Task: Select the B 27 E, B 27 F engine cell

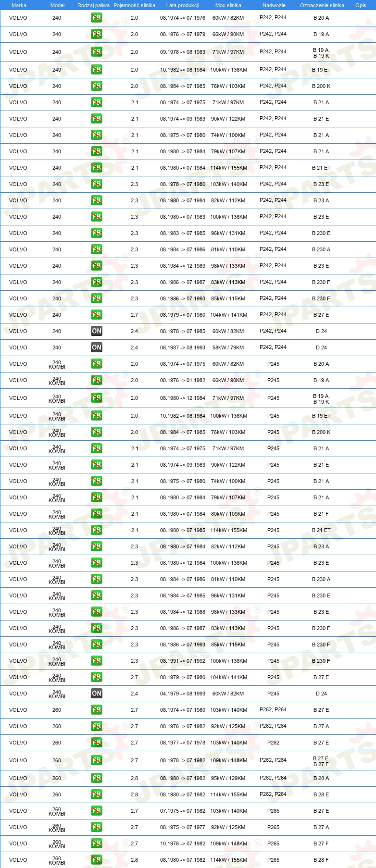Action: point(321,761)
